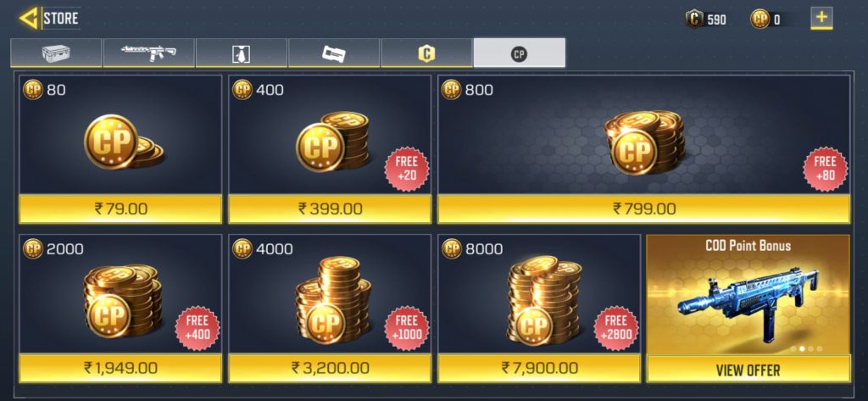Screen dimensions: 868x401
Task: Buy 800 CP for ₹799.00
Action: (x=644, y=209)
